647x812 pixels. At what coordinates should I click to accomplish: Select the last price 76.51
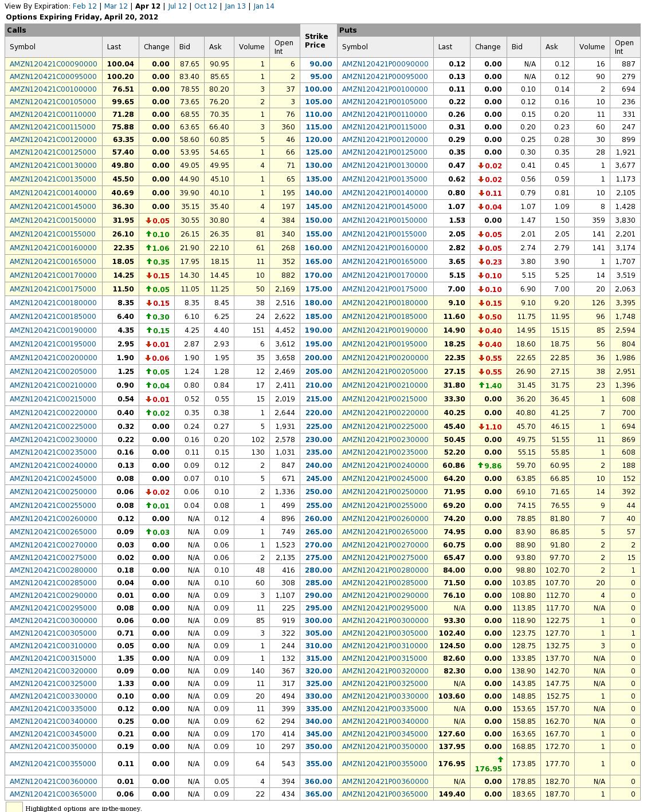123,89
